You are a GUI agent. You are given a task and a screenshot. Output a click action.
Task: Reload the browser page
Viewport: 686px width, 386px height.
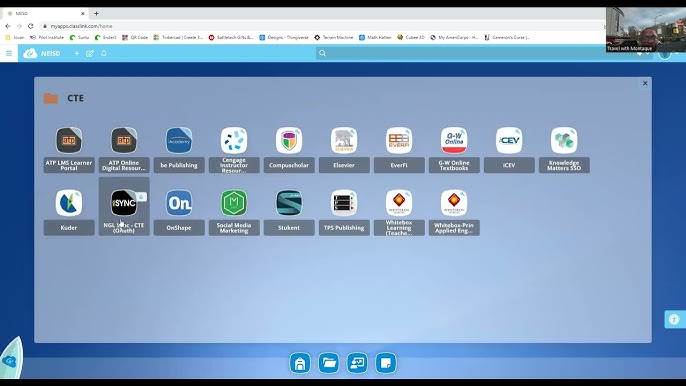[x=30, y=26]
